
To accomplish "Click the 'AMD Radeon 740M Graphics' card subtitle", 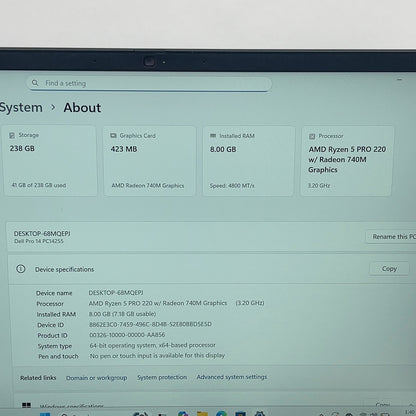I will pos(148,186).
